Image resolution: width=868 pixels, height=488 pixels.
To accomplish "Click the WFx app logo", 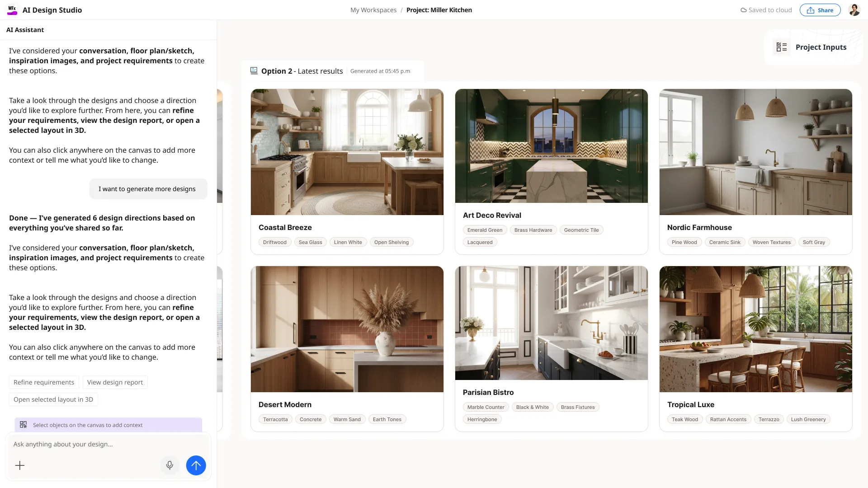I will click(x=12, y=10).
